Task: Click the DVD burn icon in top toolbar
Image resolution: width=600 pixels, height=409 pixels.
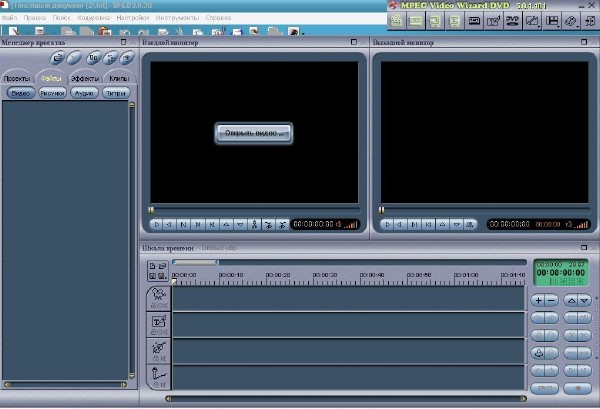Action: 511,20
